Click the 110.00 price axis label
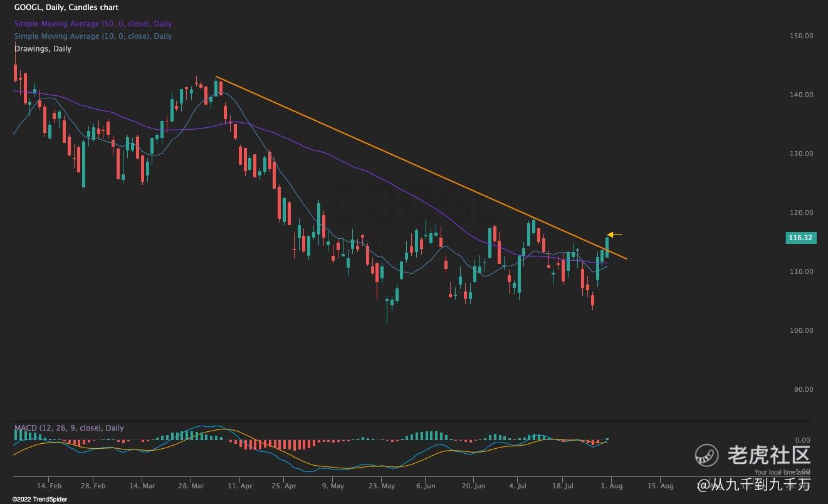 [x=802, y=271]
